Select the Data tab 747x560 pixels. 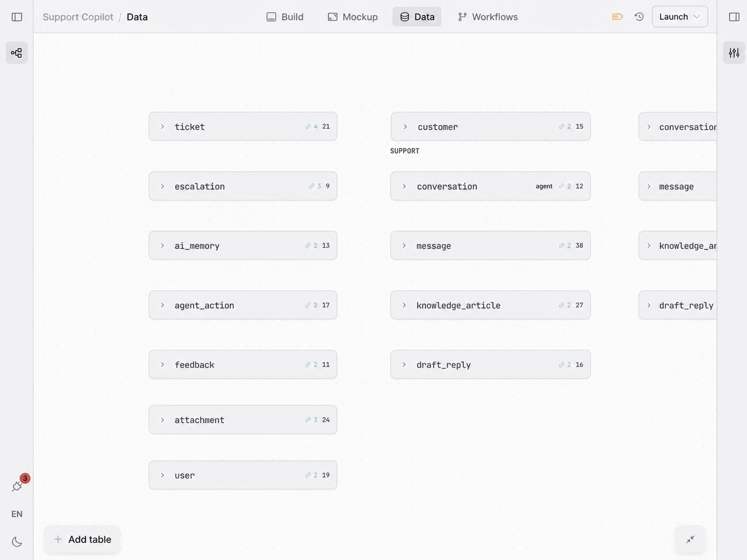pyautogui.click(x=417, y=17)
